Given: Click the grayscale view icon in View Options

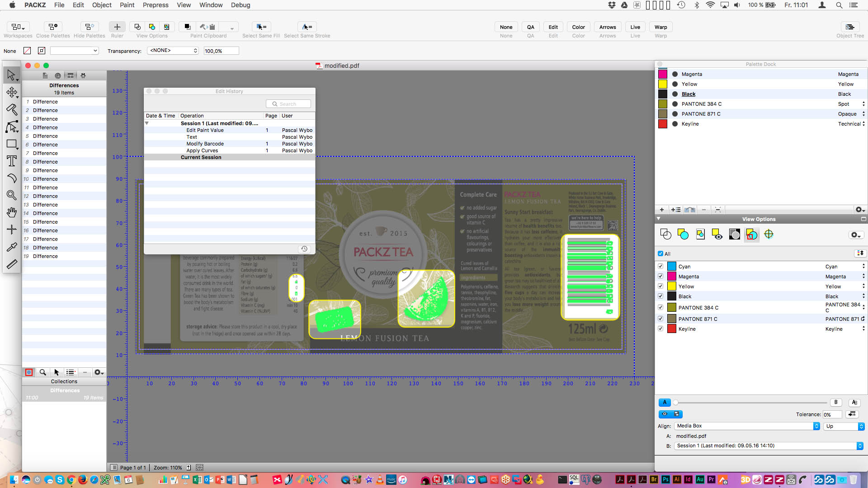Looking at the screenshot, I should (x=735, y=234).
